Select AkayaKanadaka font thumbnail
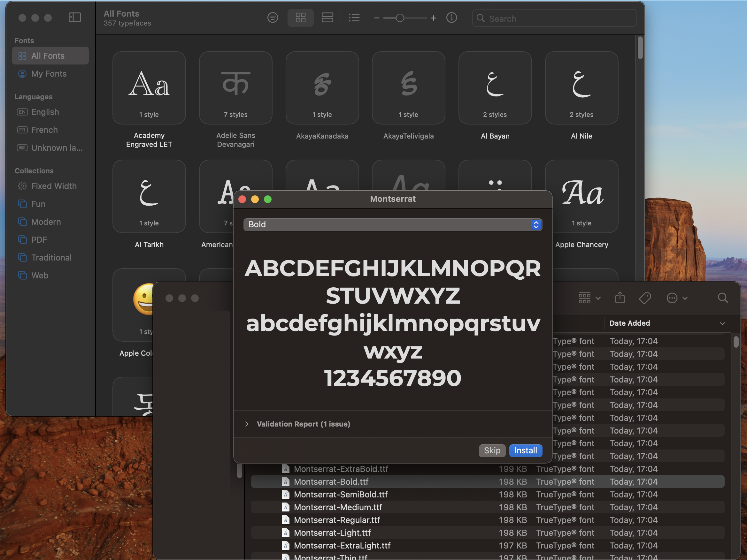Screen dimensions: 747x560 [322, 88]
